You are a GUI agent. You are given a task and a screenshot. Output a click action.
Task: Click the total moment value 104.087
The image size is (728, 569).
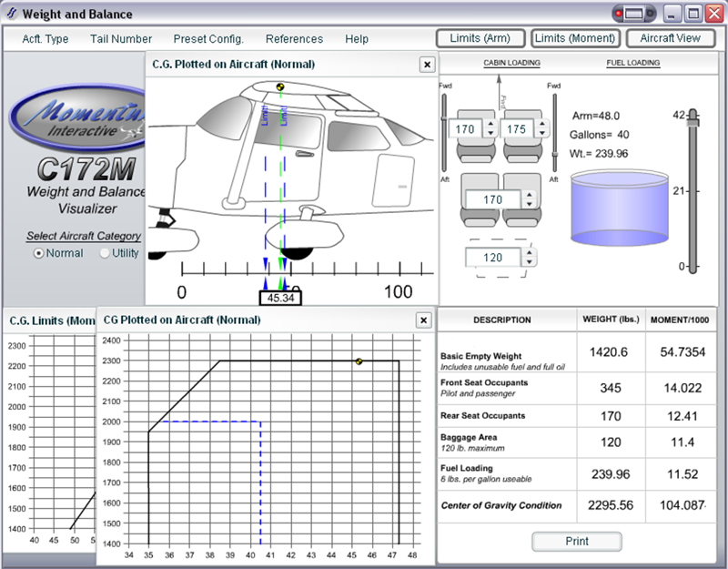[x=682, y=505]
